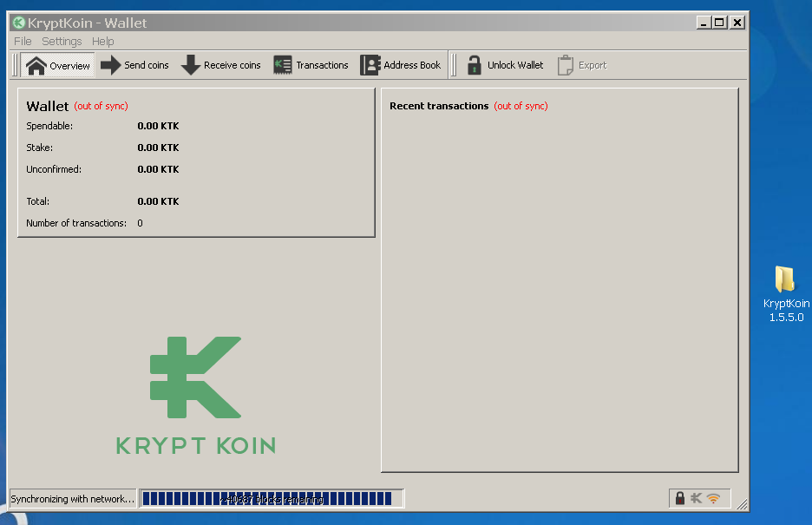Image resolution: width=812 pixels, height=525 pixels.
Task: Click the KryptKoin staking icon in status bar
Action: pyautogui.click(x=696, y=498)
